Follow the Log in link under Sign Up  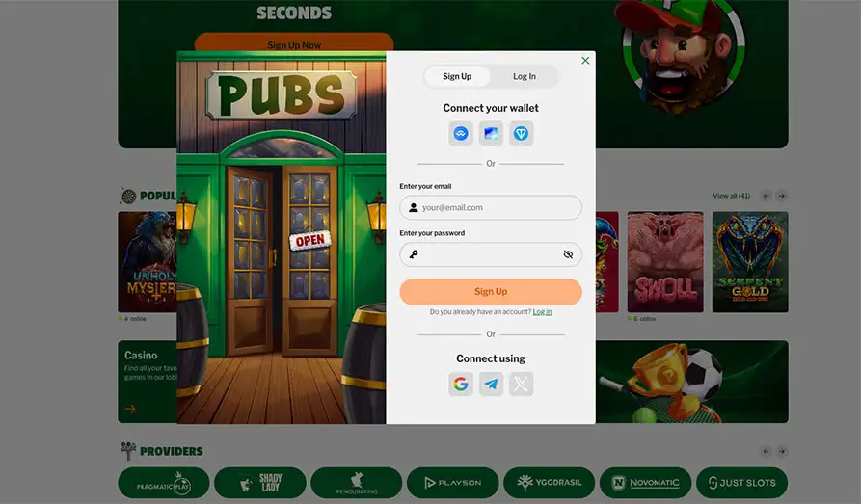(x=542, y=312)
